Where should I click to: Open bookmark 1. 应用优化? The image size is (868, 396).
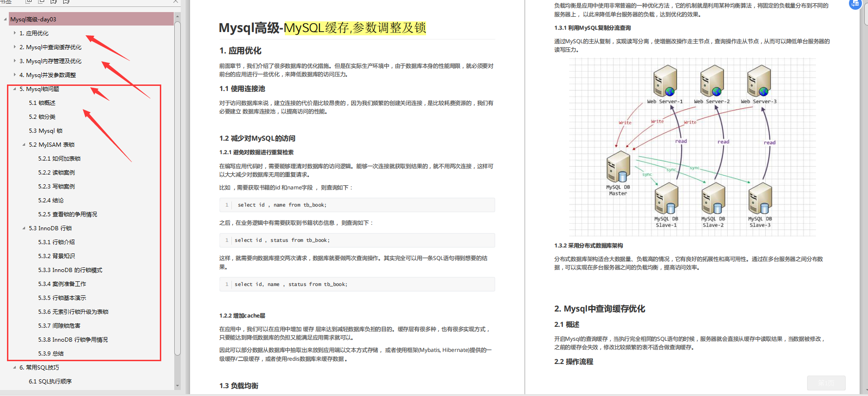point(34,33)
